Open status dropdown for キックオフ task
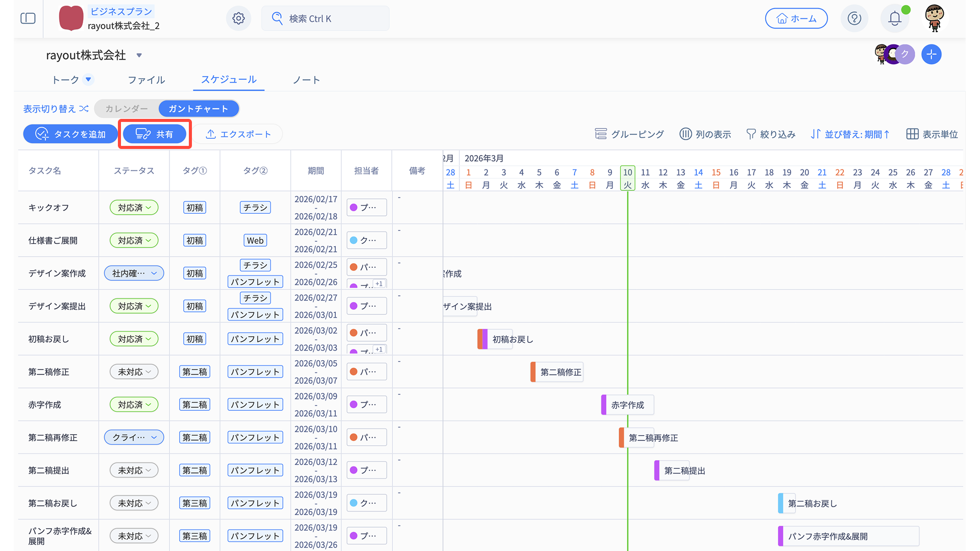980x551 pixels. click(134, 208)
